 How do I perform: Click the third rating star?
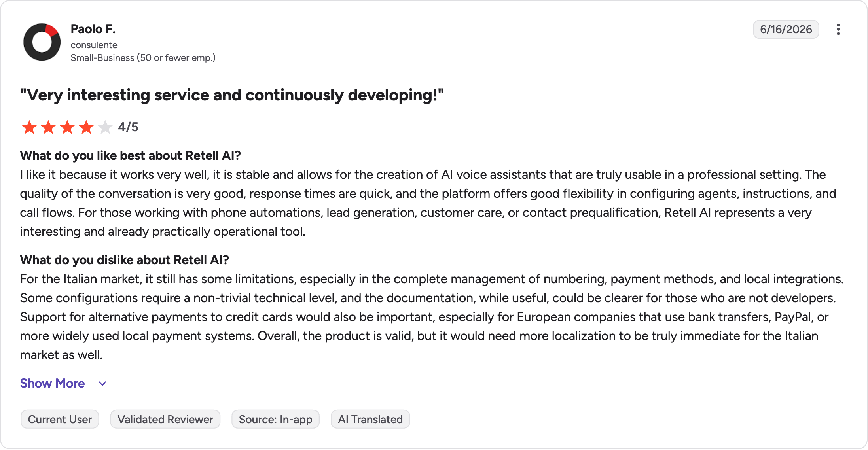pos(67,127)
